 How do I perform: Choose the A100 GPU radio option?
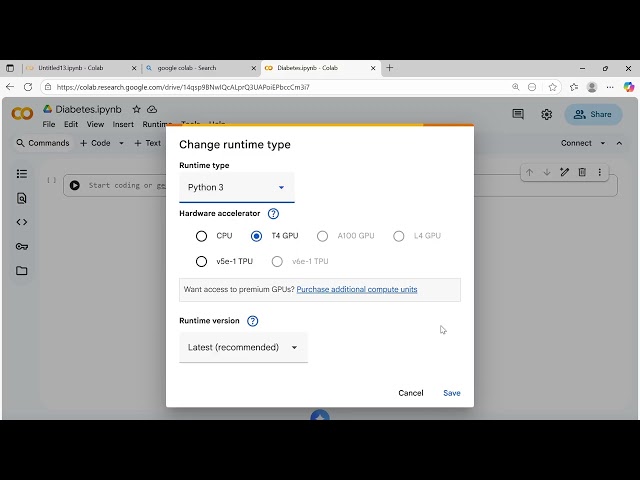[322, 236]
